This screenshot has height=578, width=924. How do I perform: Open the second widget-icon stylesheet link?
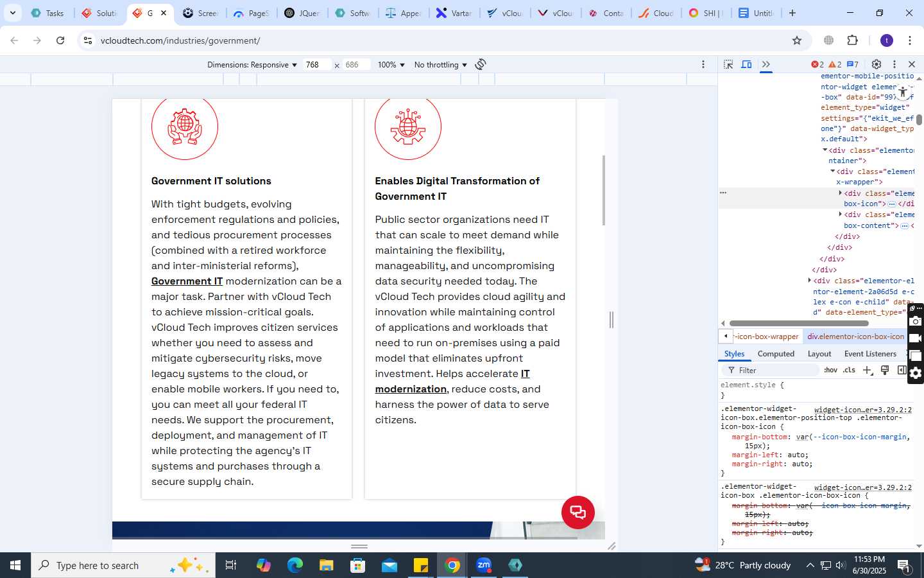pos(862,487)
